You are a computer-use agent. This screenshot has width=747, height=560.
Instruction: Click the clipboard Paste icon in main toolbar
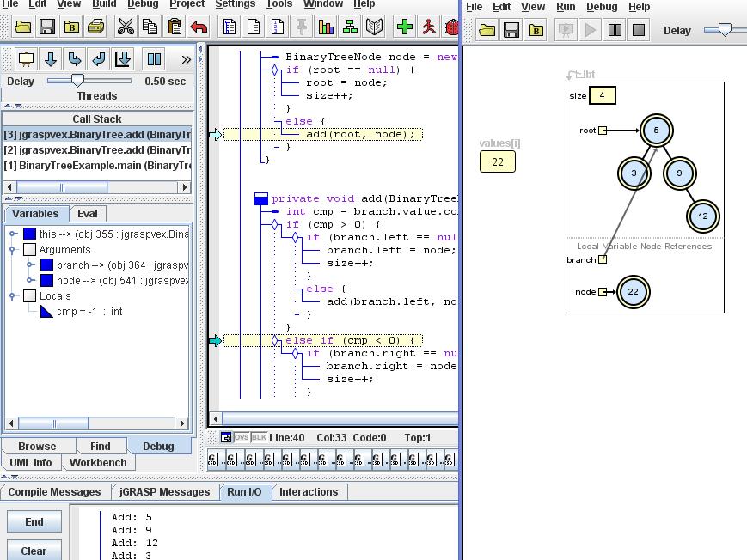click(175, 27)
